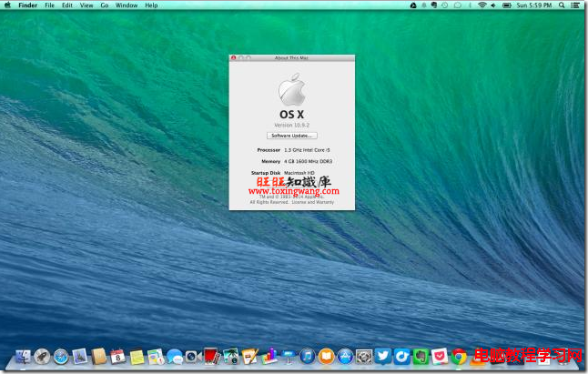This screenshot has height=374, width=588.
Task: Click the battery status icon
Action: pos(507,5)
